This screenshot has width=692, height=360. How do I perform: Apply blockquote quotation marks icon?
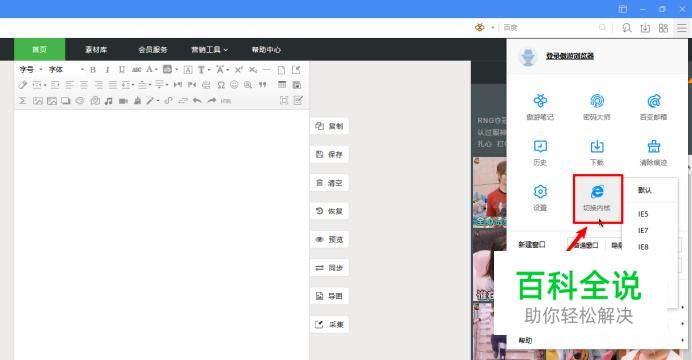262,85
